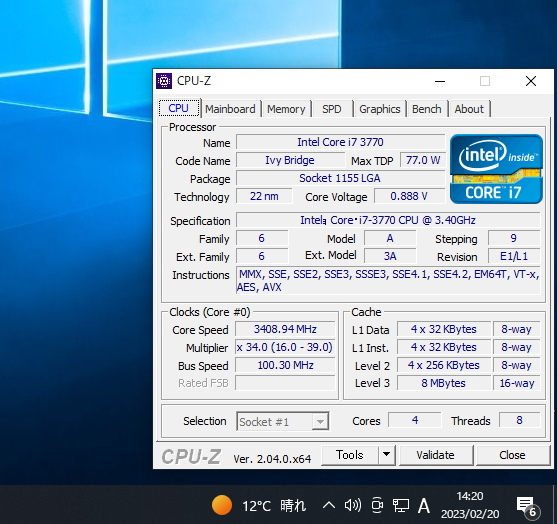
Task: Click the Threads value '8'
Action: click(x=519, y=420)
